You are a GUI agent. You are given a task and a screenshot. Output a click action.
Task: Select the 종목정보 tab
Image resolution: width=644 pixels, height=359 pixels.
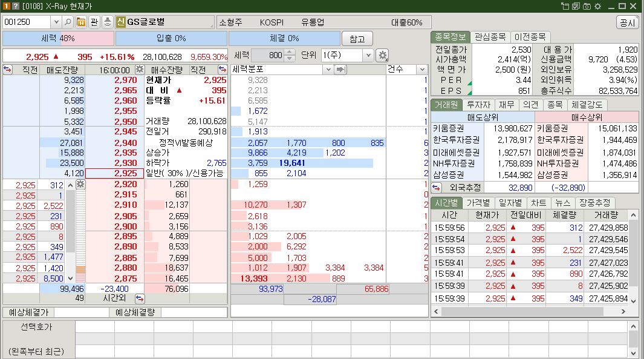click(450, 37)
